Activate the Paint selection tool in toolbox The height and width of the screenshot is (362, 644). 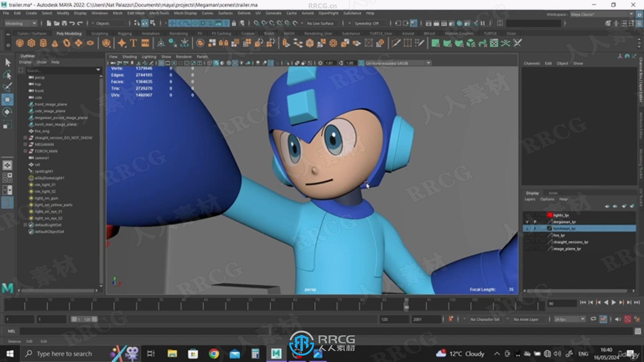tap(8, 87)
